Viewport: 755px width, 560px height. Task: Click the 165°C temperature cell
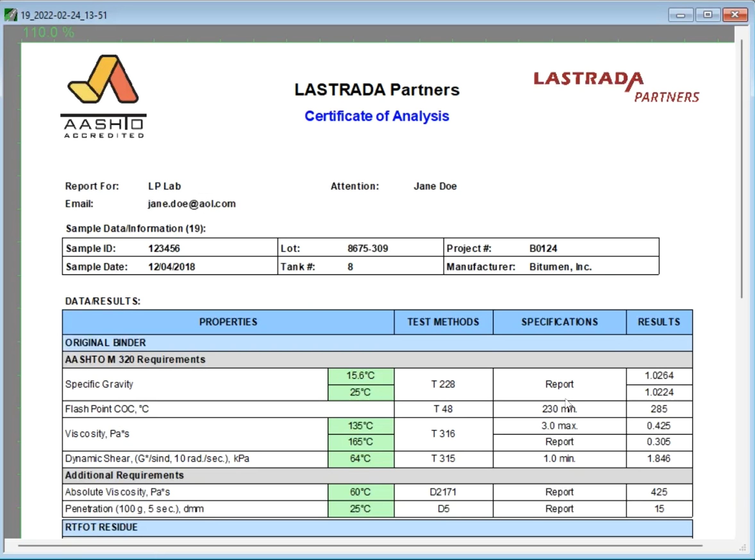tap(361, 442)
